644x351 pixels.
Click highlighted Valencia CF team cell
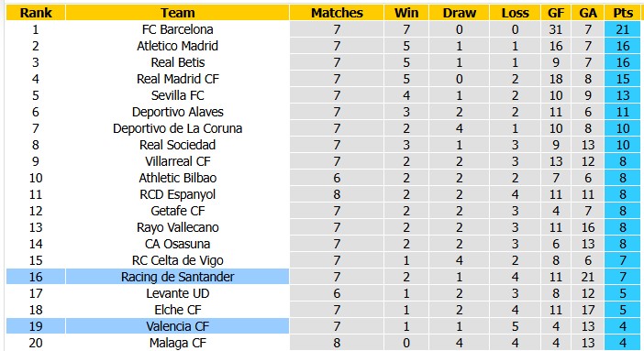pyautogui.click(x=177, y=326)
